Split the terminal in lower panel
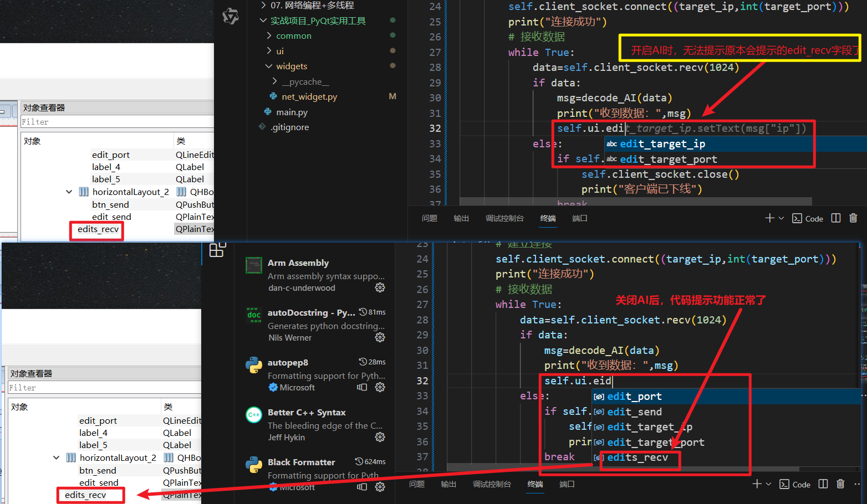This screenshot has width=867, height=504. [x=823, y=484]
